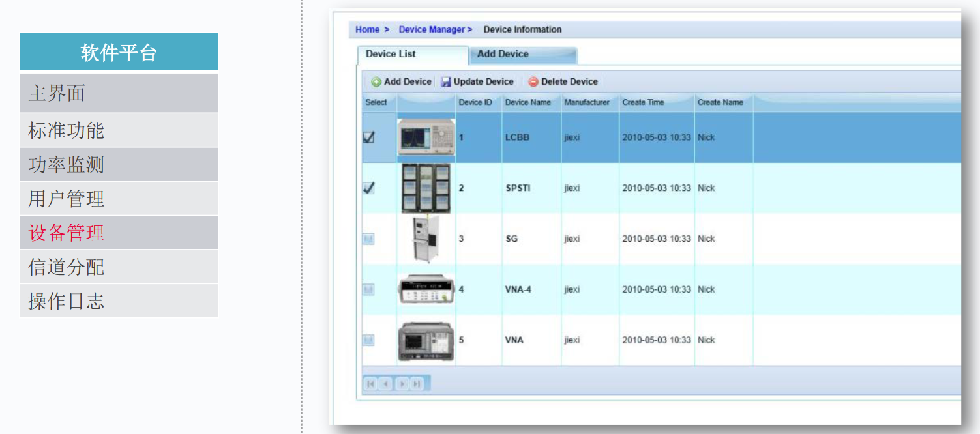The width and height of the screenshot is (980, 434).
Task: Tick the checkbox in the VNA row with ID 5
Action: [368, 340]
